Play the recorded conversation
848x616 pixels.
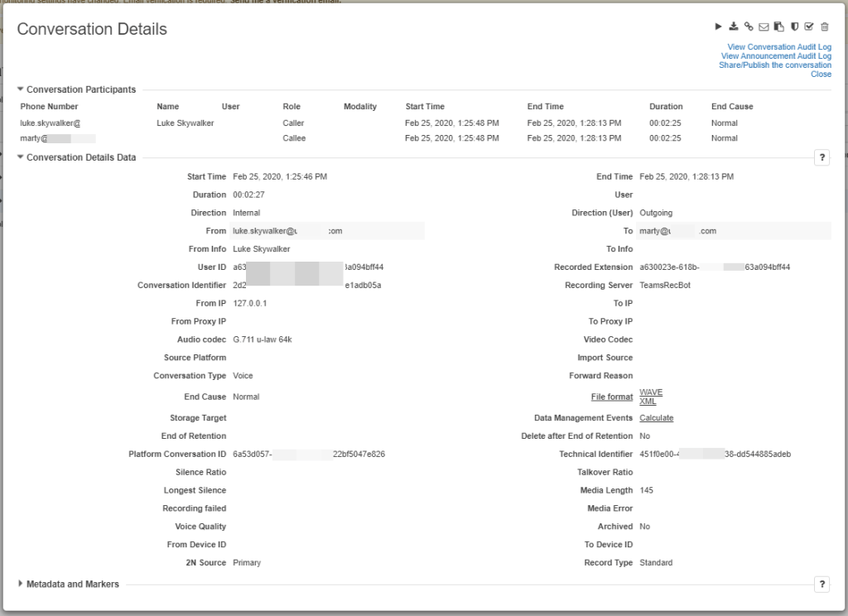point(719,26)
